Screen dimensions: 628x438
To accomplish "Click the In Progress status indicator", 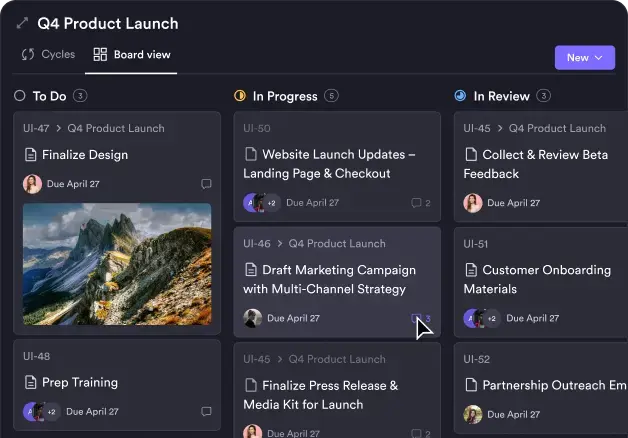I will [x=240, y=96].
